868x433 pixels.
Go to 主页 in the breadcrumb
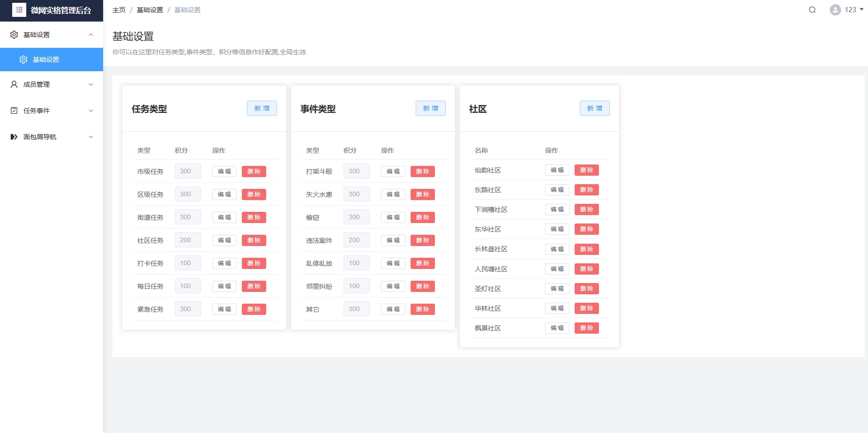[x=119, y=10]
